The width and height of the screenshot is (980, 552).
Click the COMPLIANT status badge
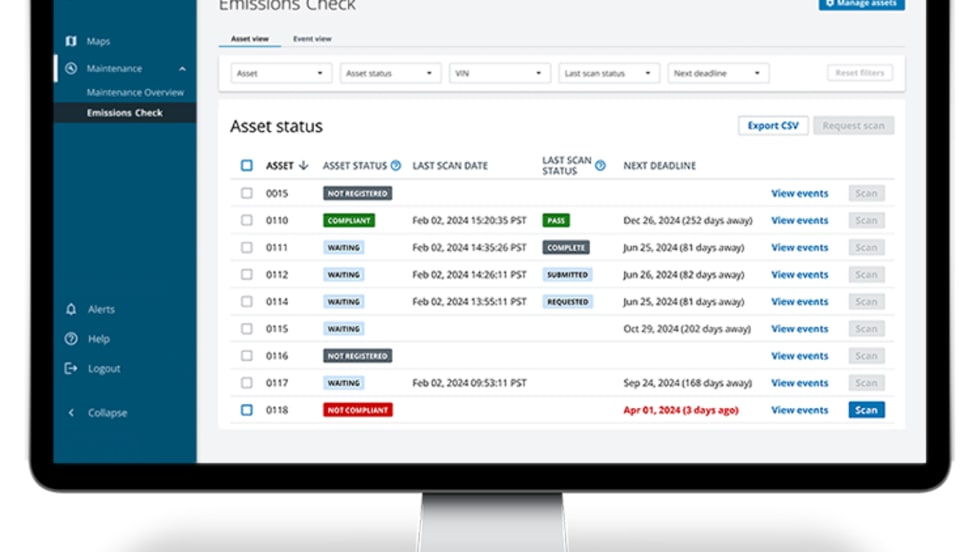[x=349, y=220]
